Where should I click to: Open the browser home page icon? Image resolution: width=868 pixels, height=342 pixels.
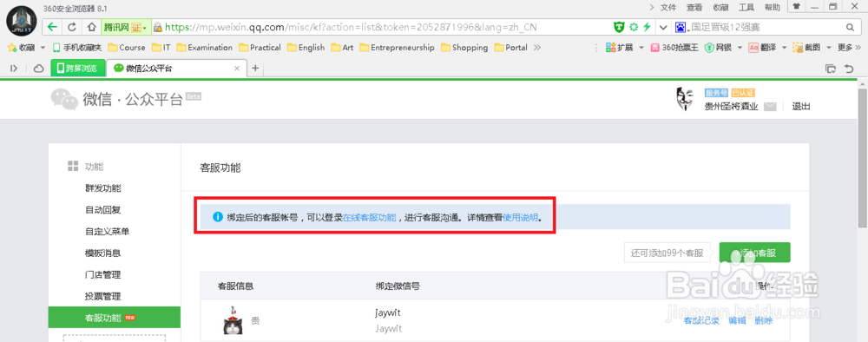click(x=91, y=27)
